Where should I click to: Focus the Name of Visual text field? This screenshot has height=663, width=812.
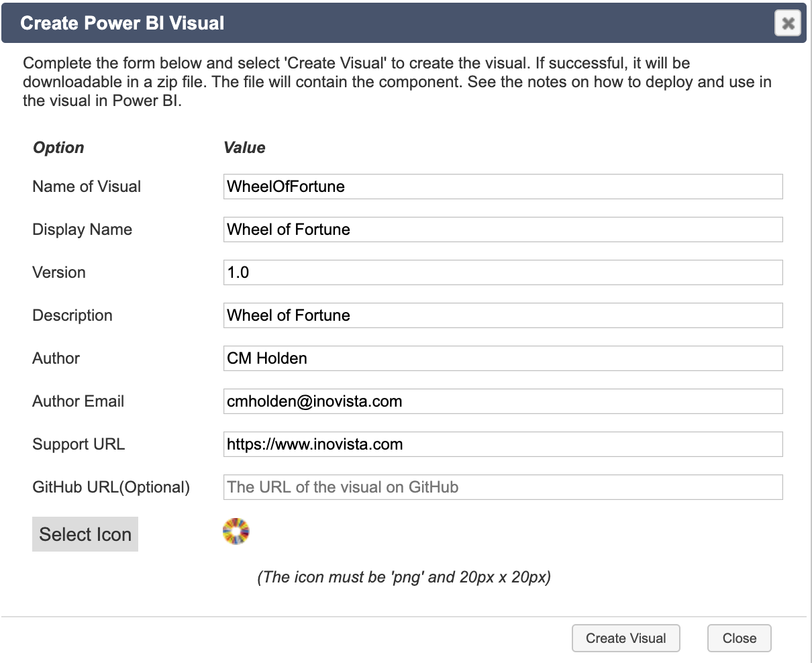pos(503,187)
